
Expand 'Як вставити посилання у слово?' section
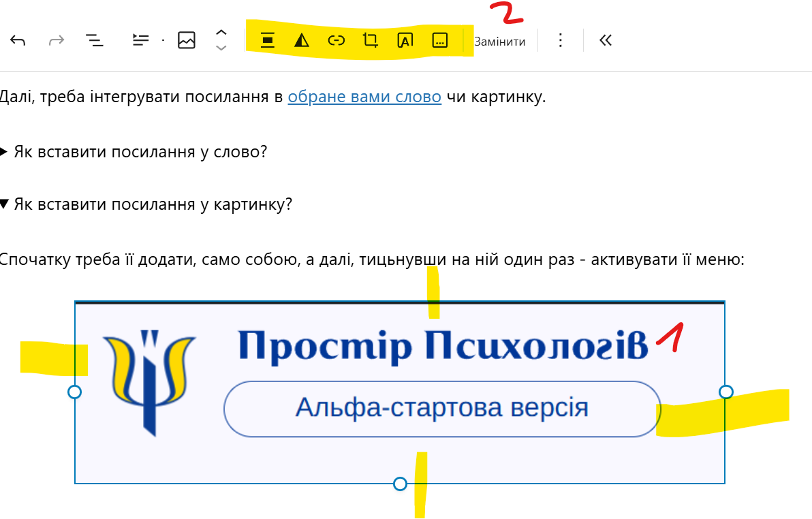pos(136,152)
